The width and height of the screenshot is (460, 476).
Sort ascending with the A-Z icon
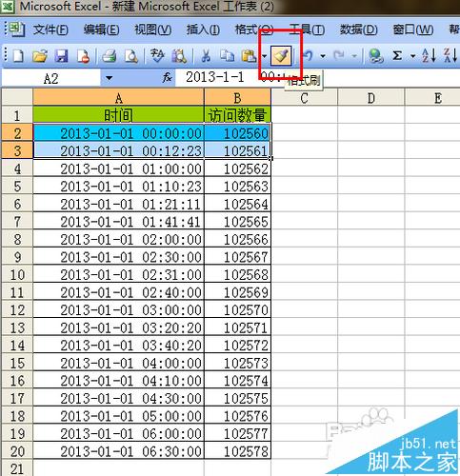pyautogui.click(x=429, y=56)
